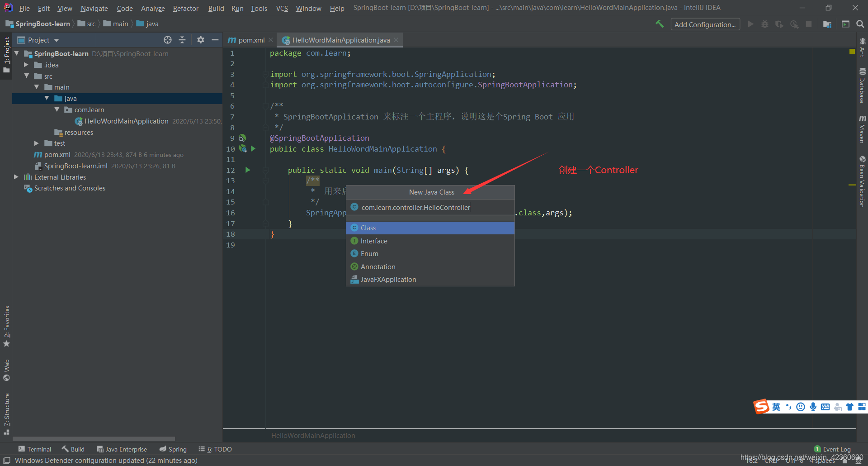Open the Structure tool window
868x466 pixels.
click(x=6, y=414)
